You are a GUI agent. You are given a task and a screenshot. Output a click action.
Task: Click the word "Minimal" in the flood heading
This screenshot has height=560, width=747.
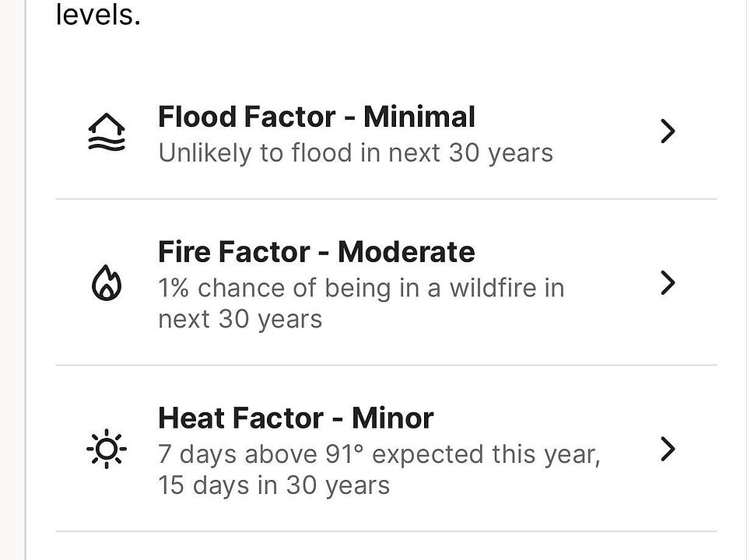(x=419, y=117)
